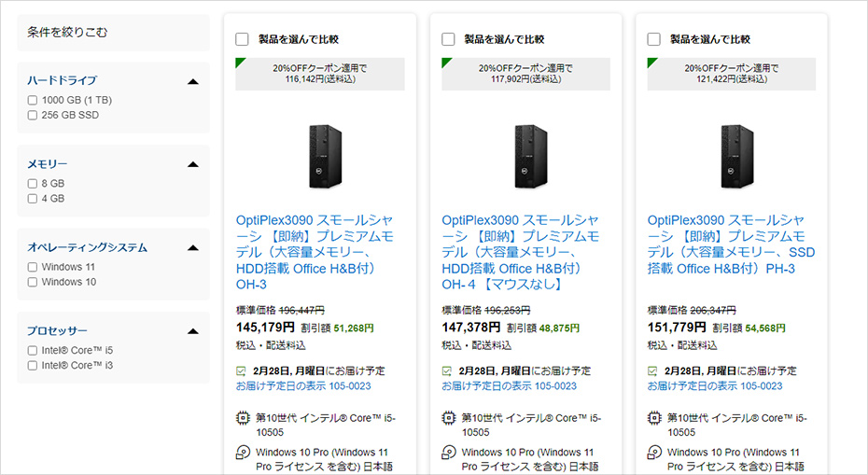
Task: Click processor chip icon on second product
Action: pyautogui.click(x=448, y=418)
